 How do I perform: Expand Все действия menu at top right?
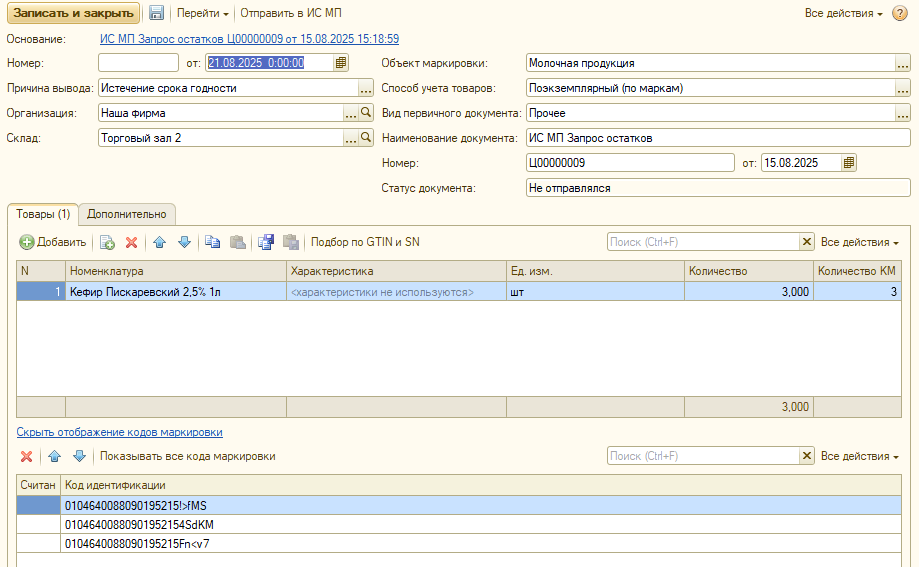[843, 14]
